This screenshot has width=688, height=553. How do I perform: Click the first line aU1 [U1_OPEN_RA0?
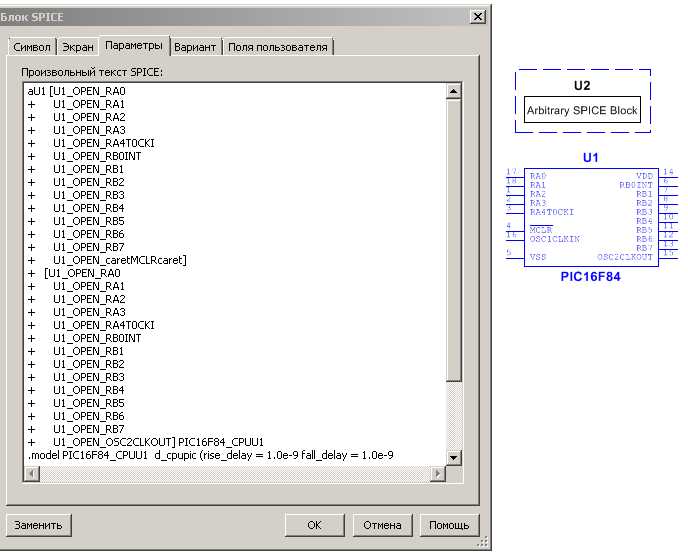pos(77,91)
